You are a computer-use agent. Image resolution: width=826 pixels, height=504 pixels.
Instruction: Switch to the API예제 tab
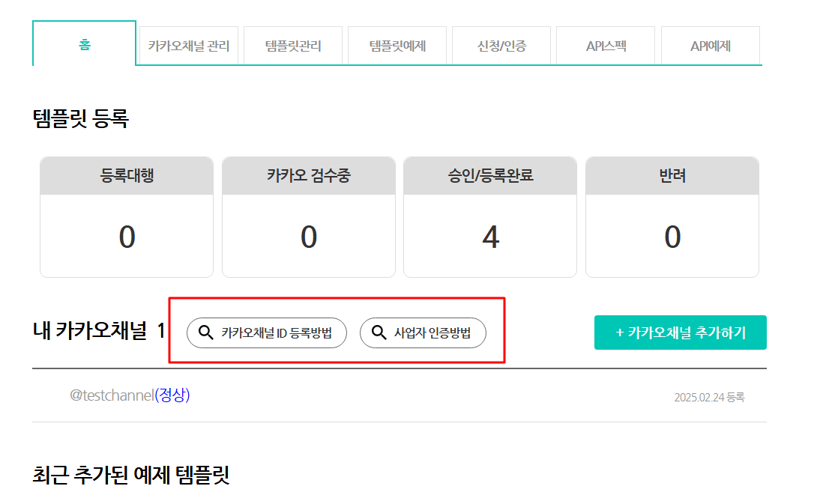710,46
